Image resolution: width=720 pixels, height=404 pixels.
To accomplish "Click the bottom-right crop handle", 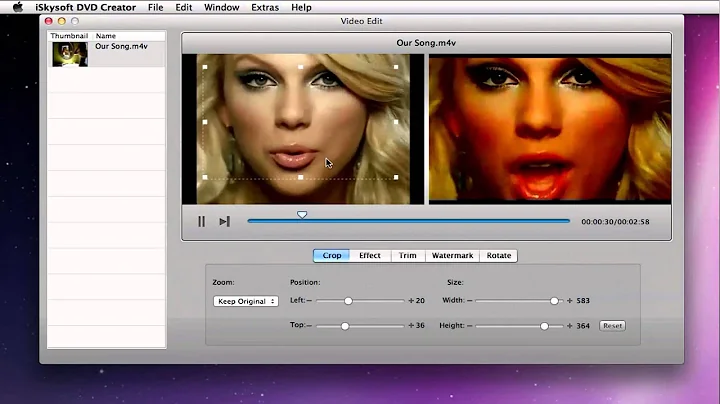I will pos(396,177).
